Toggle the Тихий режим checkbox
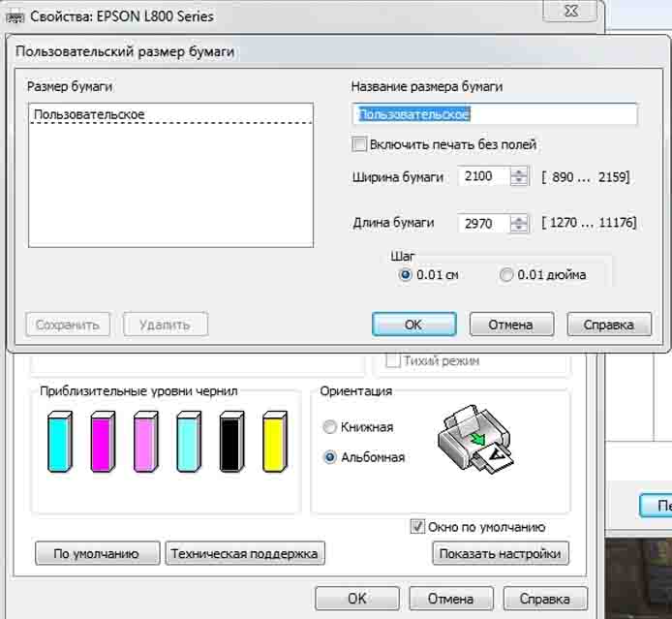Image resolution: width=672 pixels, height=619 pixels. pos(392,360)
